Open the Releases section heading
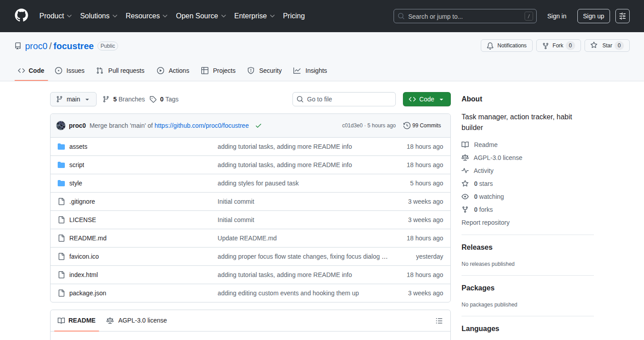This screenshot has width=644, height=340. (477, 248)
